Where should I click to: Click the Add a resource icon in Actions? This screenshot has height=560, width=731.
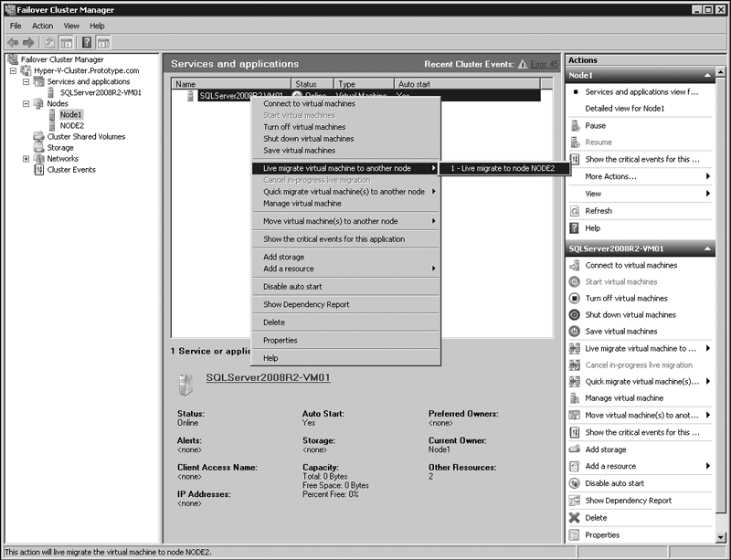tap(575, 466)
